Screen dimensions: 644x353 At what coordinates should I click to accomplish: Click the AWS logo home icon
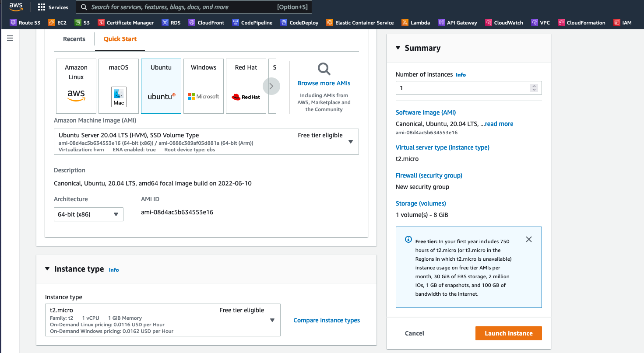(16, 7)
